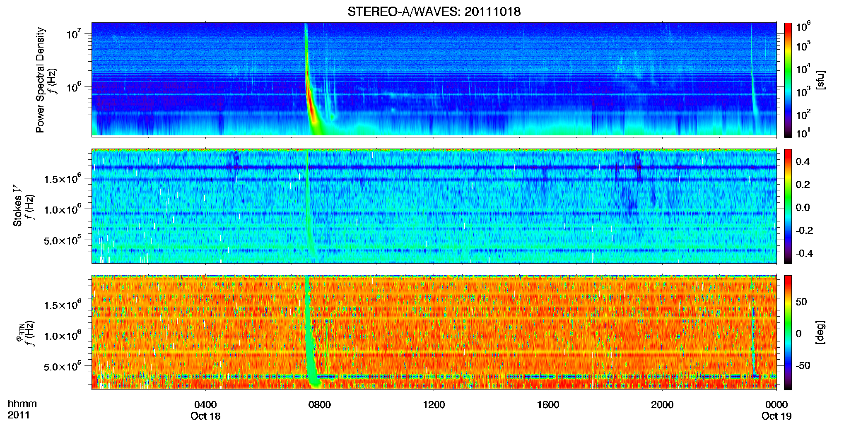Click the 1.0×10^6 tick on the φRTN axis
The image size is (868, 447).
(62, 336)
